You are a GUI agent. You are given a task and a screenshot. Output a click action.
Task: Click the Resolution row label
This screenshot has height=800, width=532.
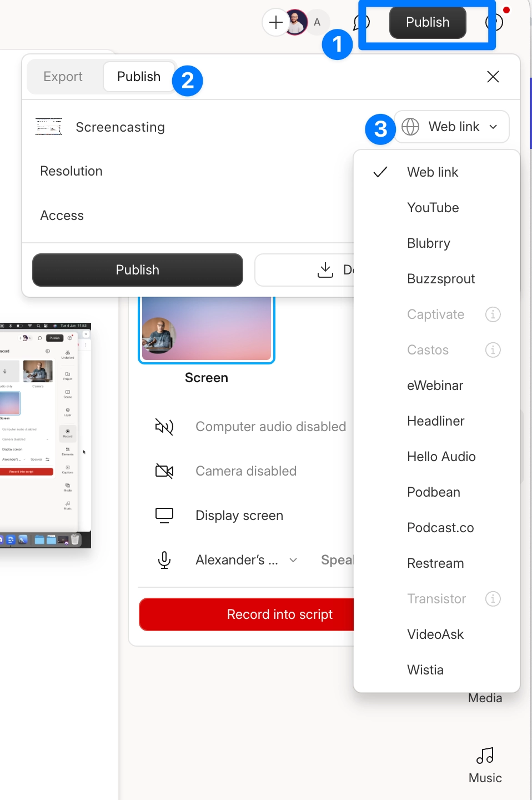(x=72, y=171)
